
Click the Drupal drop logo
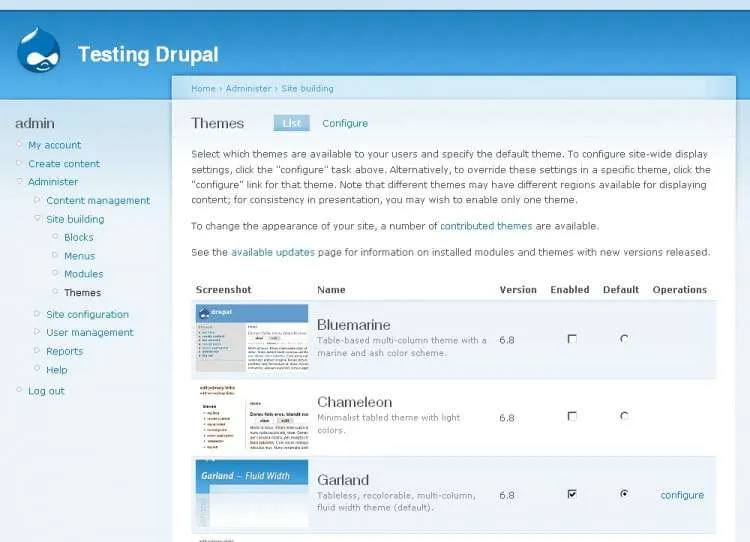click(x=38, y=51)
